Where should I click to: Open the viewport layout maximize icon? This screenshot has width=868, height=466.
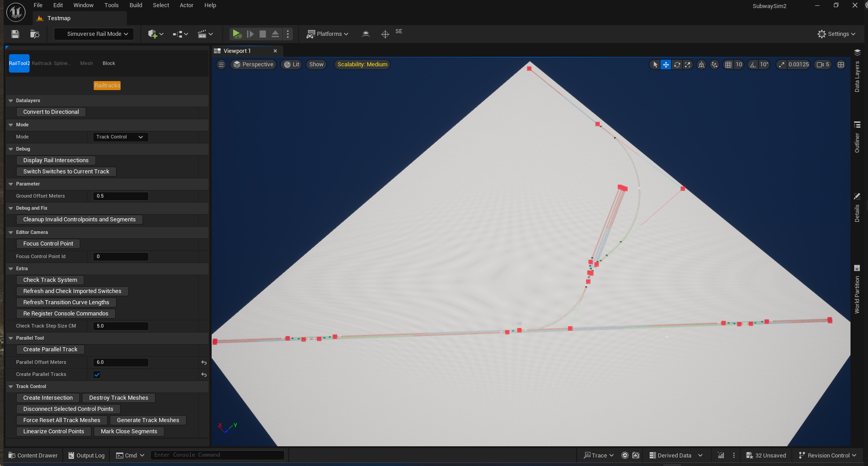click(841, 65)
